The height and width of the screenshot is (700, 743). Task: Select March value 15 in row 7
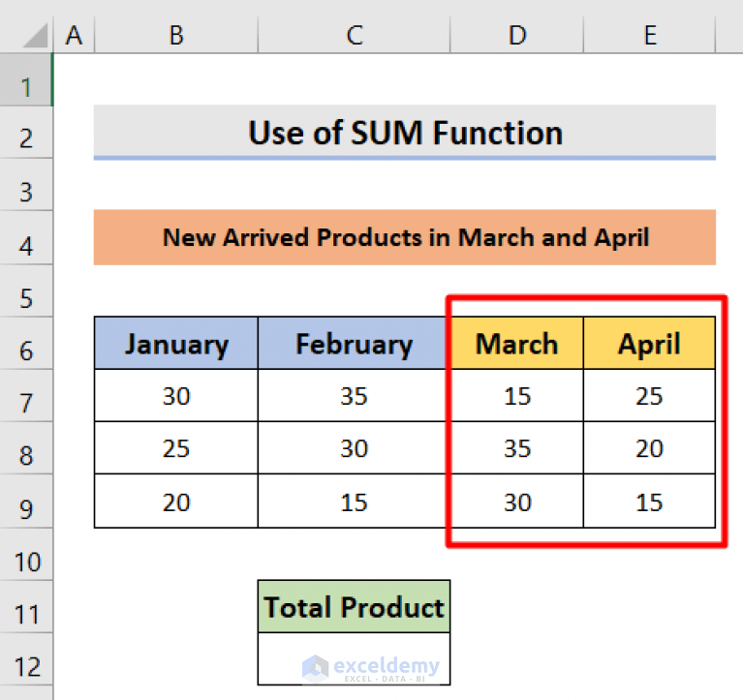[x=517, y=395]
